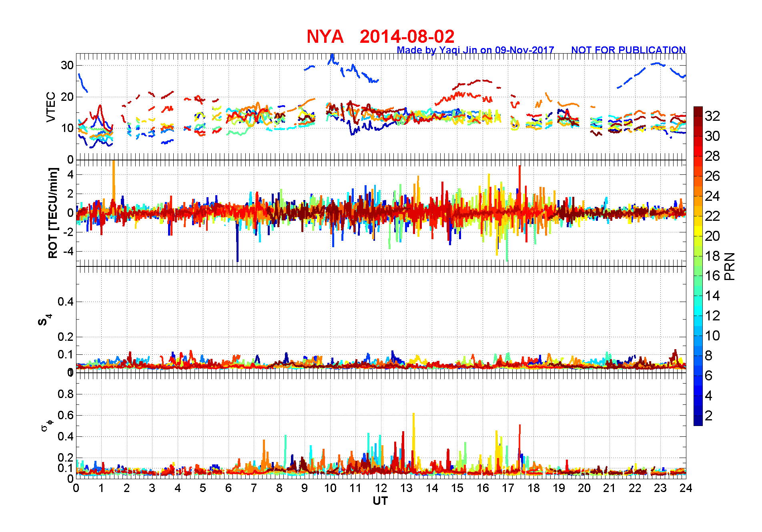Click colorbar tick label '8'

tap(709, 356)
